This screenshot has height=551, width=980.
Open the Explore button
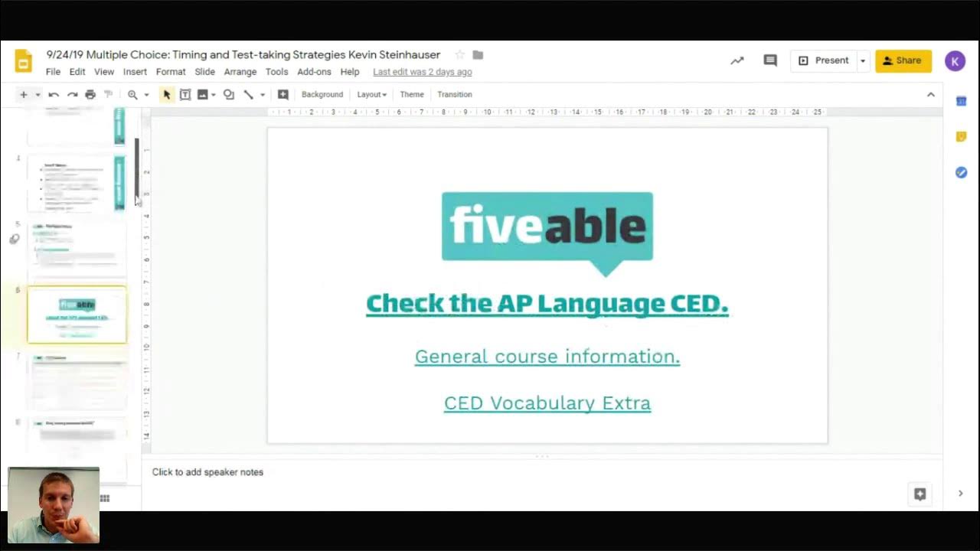(920, 494)
